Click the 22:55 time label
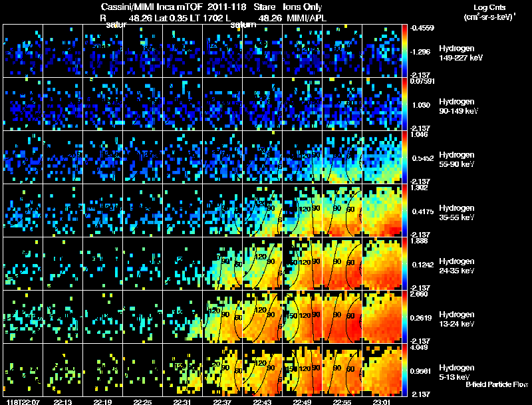 pos(342,402)
